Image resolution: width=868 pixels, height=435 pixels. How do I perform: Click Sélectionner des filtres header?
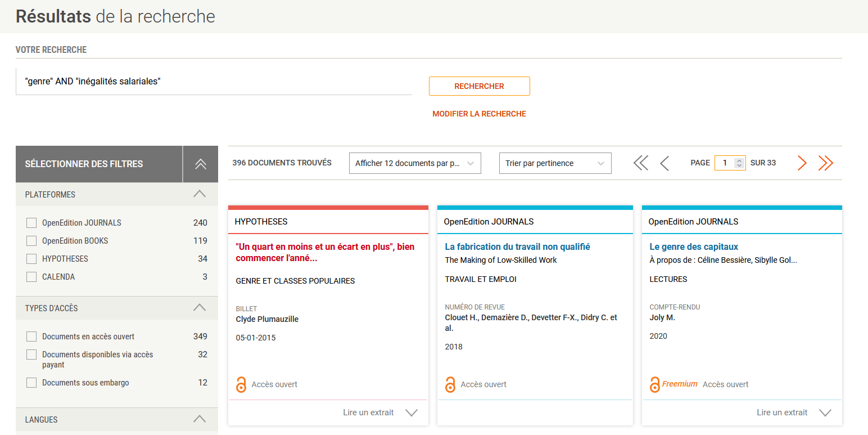pos(99,164)
